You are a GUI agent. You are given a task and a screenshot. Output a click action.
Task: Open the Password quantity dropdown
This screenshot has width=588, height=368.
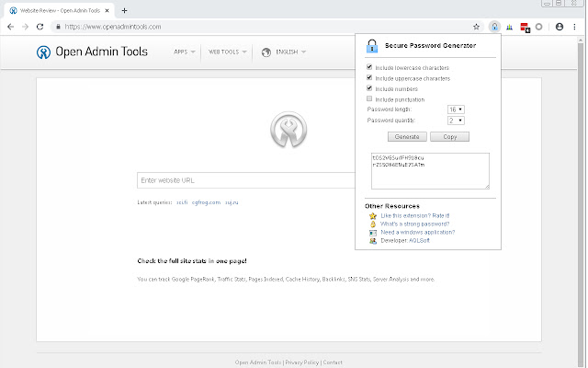(456, 121)
